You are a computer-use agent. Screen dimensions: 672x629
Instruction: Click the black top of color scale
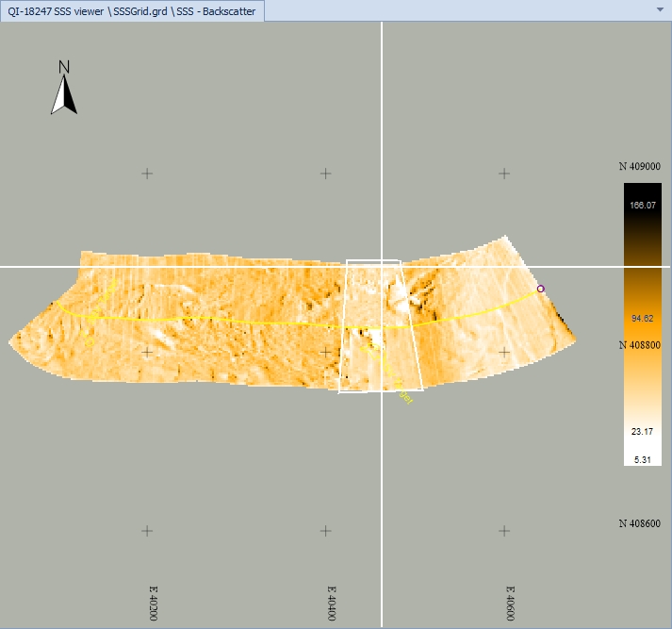(x=643, y=191)
